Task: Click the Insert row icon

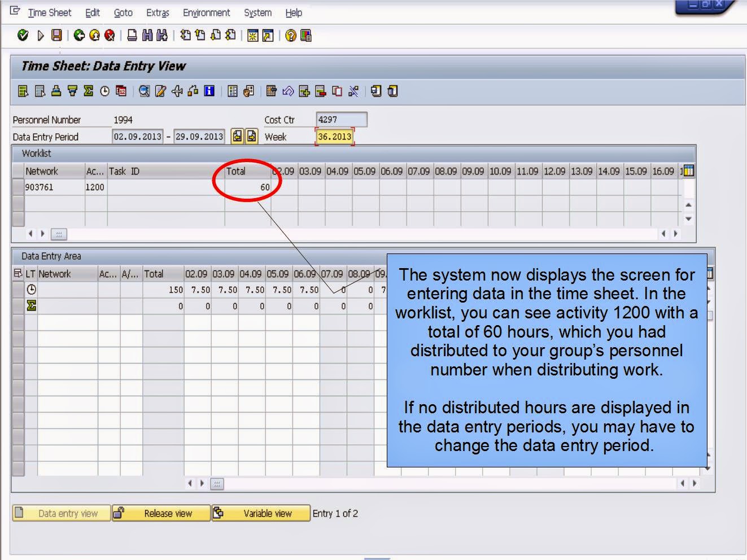Action: (x=304, y=91)
